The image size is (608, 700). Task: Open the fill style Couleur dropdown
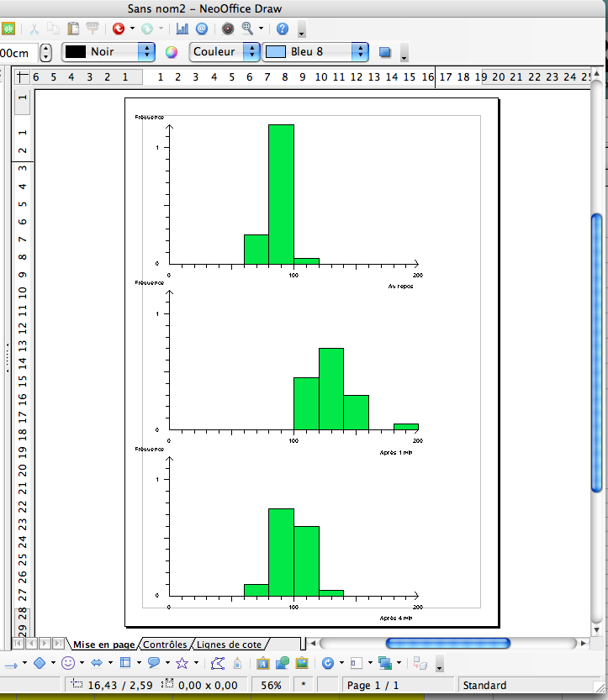251,52
